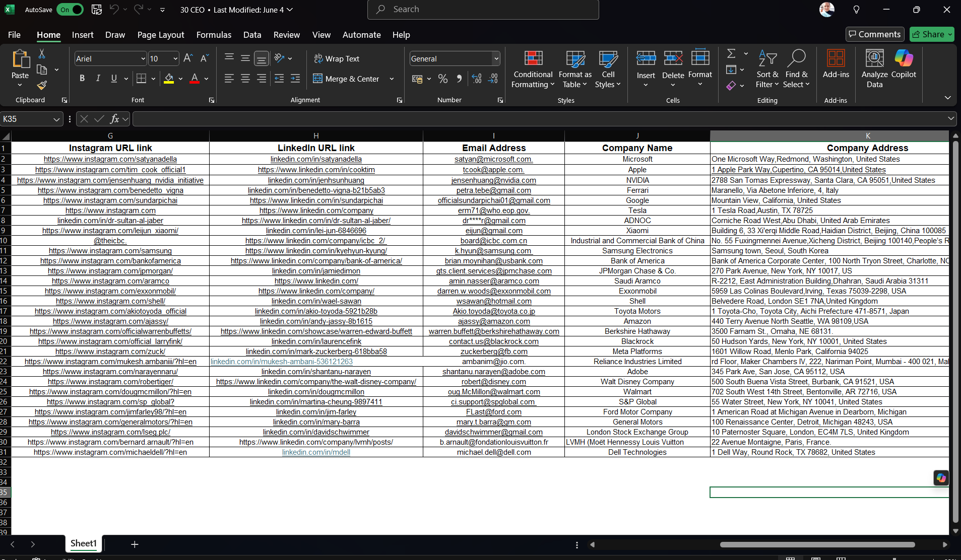Click the Comments button

[x=874, y=34]
